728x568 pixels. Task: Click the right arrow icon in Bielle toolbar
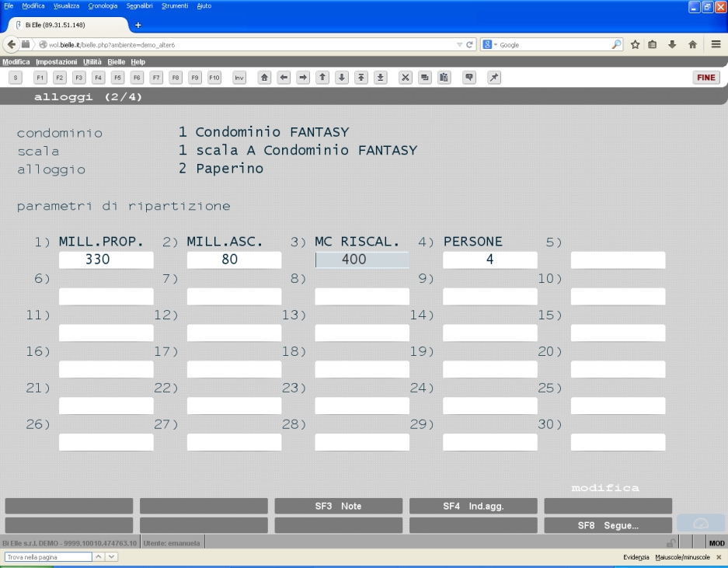click(x=303, y=78)
